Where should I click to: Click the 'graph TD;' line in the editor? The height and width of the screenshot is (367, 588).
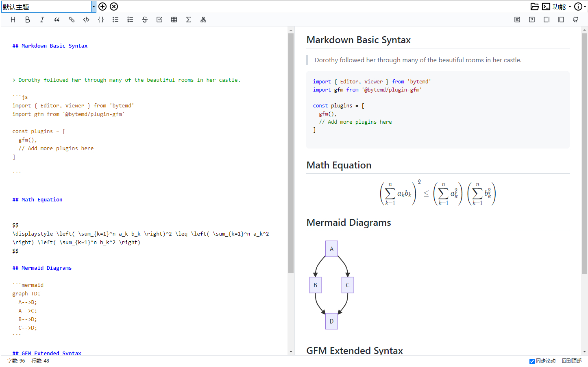point(26,294)
